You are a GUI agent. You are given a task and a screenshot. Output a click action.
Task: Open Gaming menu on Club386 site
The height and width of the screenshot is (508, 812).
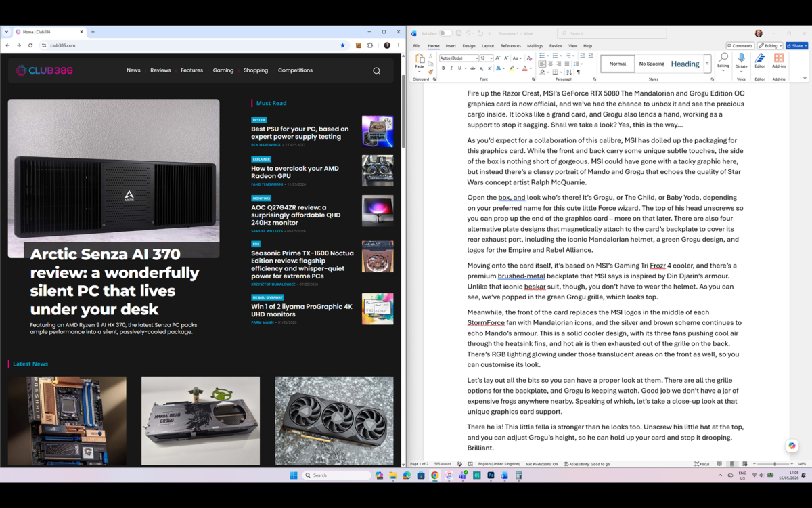[x=223, y=70]
